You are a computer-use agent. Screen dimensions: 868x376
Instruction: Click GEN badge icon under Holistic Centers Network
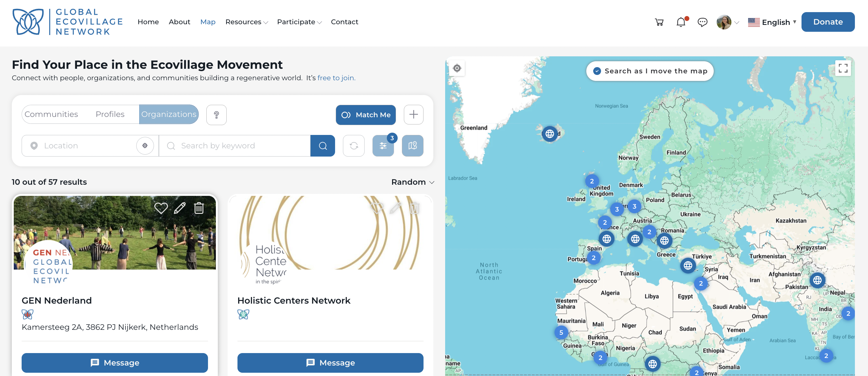pyautogui.click(x=243, y=314)
